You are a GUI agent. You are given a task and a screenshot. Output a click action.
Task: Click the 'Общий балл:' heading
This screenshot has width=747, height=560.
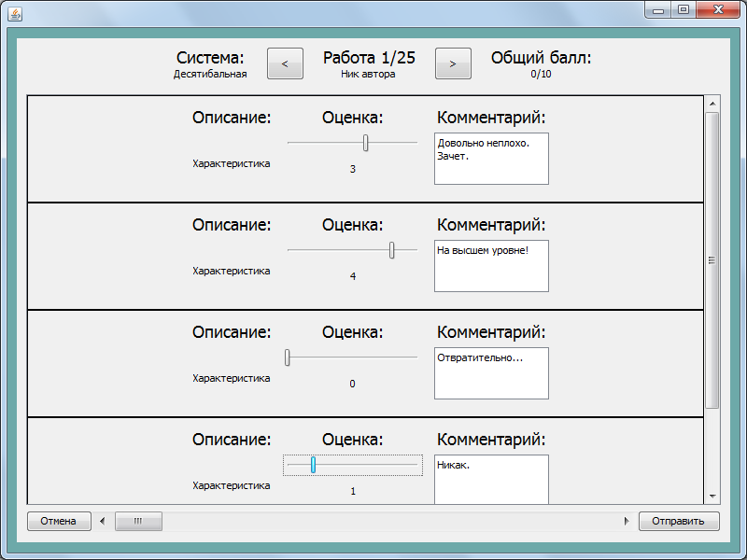[x=542, y=58]
